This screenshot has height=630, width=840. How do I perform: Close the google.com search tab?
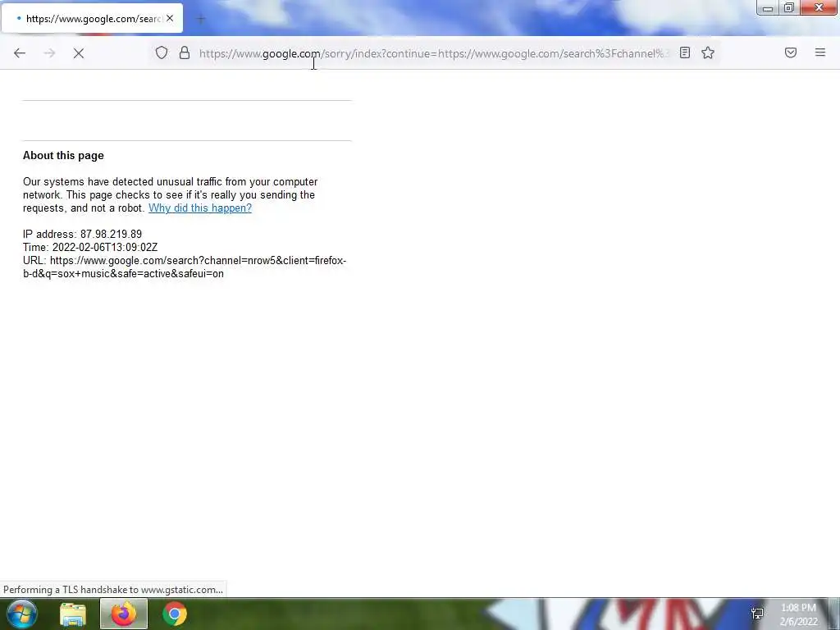[170, 18]
